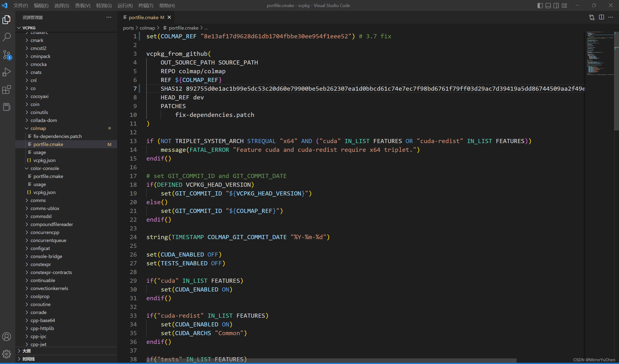Open fix-dependencies.patch file in explorer
This screenshot has width=619, height=364.
click(x=58, y=136)
